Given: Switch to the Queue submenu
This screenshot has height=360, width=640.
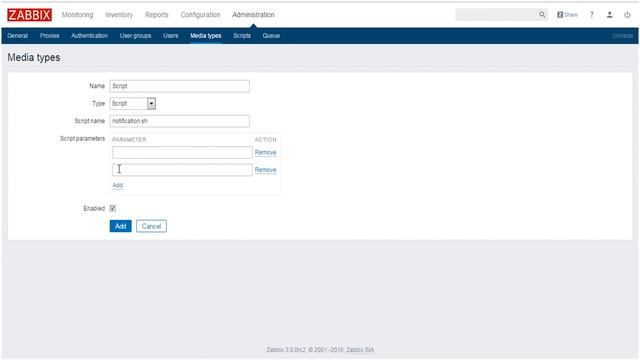Looking at the screenshot, I should coord(271,36).
